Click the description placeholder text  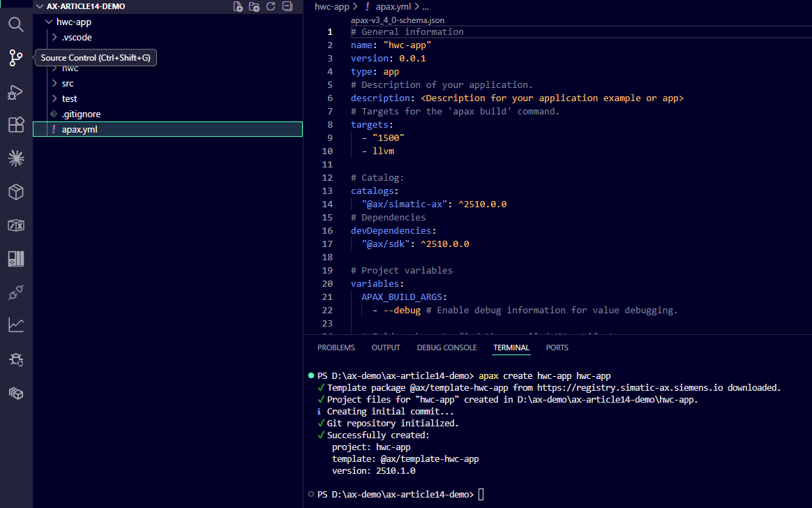(552, 98)
